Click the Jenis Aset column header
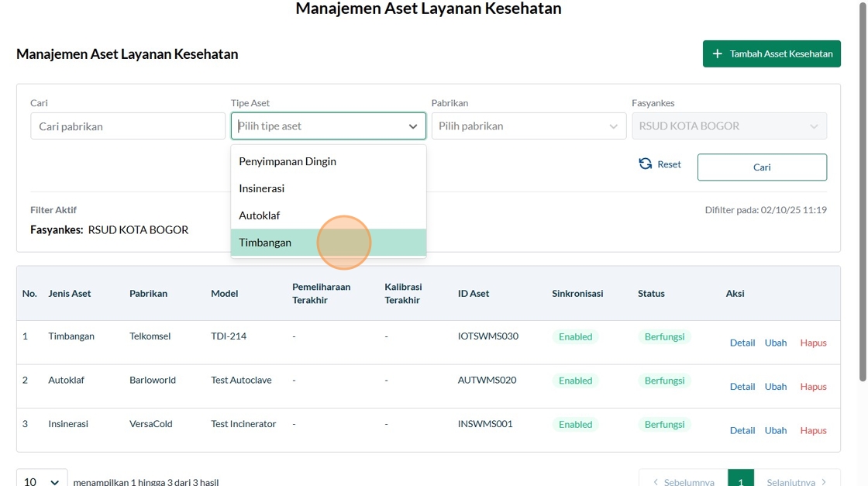Screen dimensions: 868x486 point(69,293)
